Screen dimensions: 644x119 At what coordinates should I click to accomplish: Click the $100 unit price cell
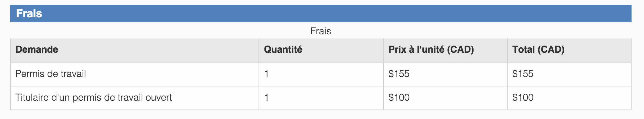coord(399,97)
